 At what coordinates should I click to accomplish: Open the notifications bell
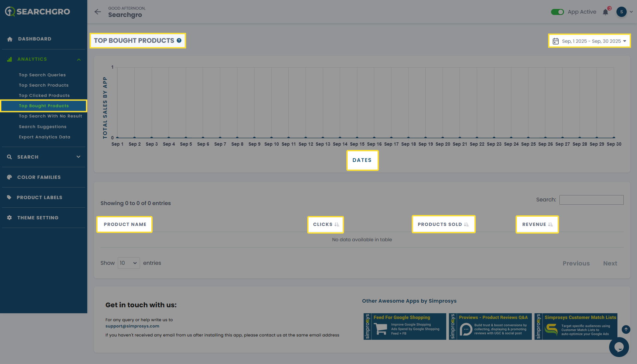click(605, 12)
